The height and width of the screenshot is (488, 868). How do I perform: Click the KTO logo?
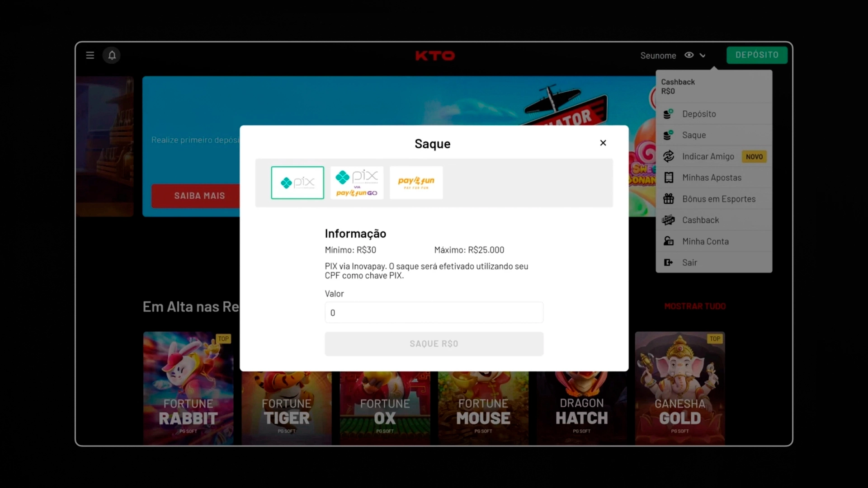434,56
